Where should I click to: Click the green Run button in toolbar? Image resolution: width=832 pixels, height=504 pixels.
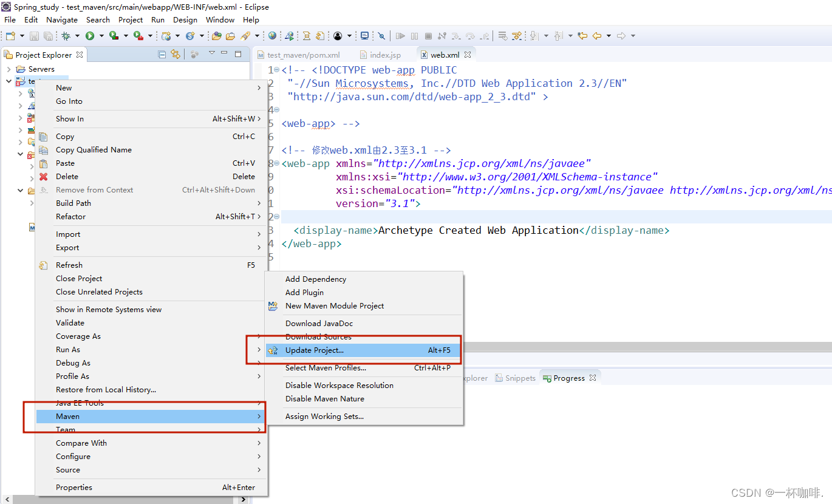(x=90, y=36)
